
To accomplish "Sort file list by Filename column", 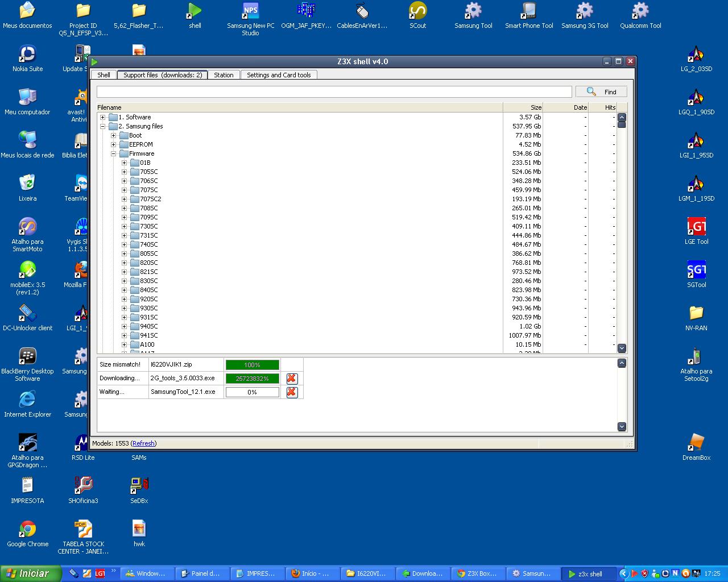I will tap(300, 107).
